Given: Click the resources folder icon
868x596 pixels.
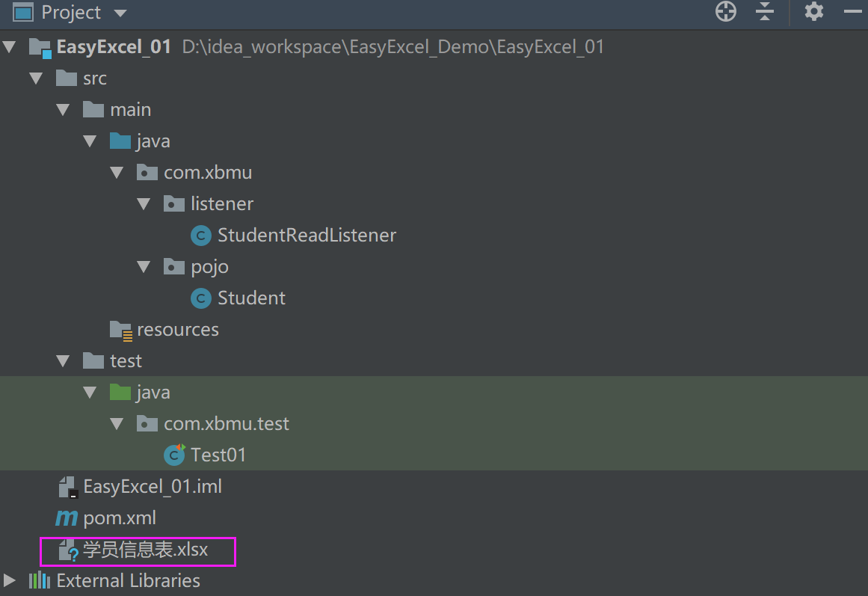Looking at the screenshot, I should click(120, 331).
